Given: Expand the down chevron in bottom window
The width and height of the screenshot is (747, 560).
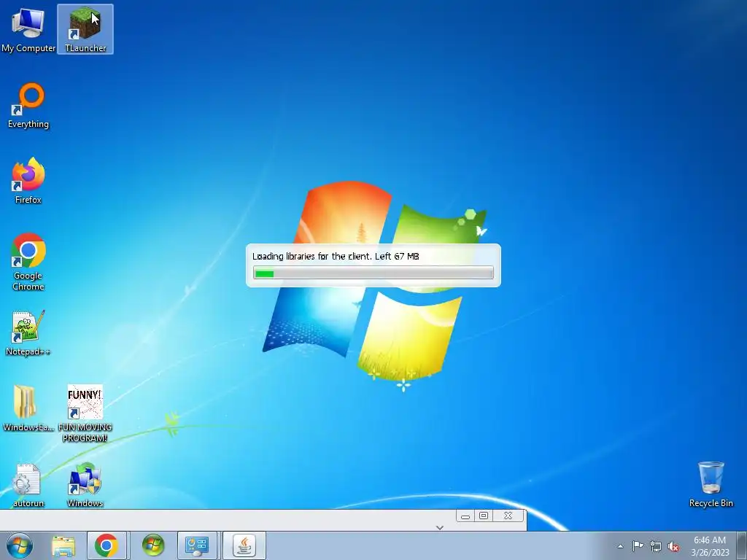Looking at the screenshot, I should 440,527.
